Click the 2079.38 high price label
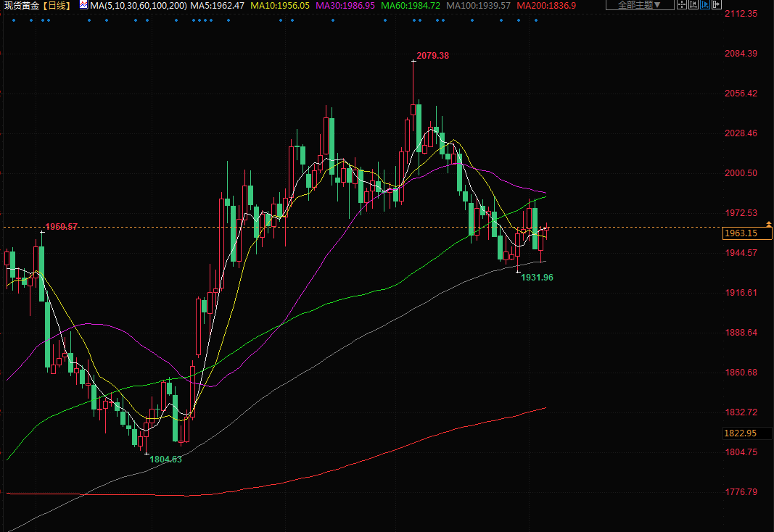This screenshot has width=774, height=532. point(433,56)
